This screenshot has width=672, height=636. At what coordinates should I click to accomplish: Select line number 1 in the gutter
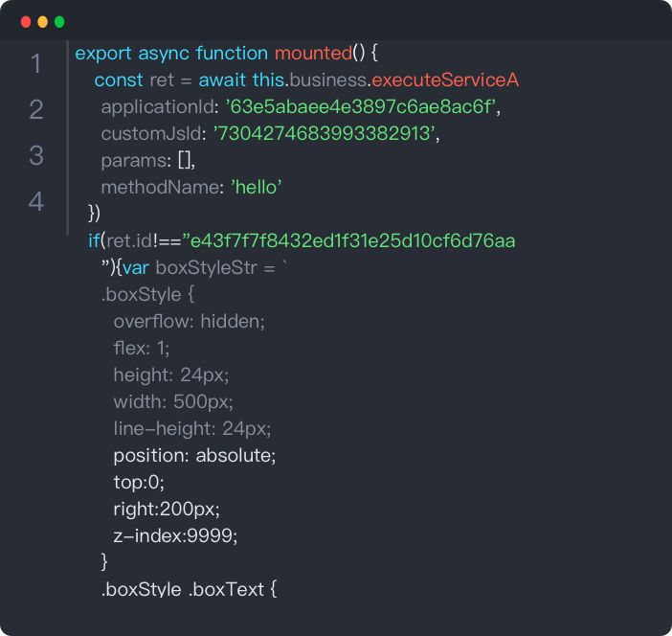pyautogui.click(x=36, y=64)
